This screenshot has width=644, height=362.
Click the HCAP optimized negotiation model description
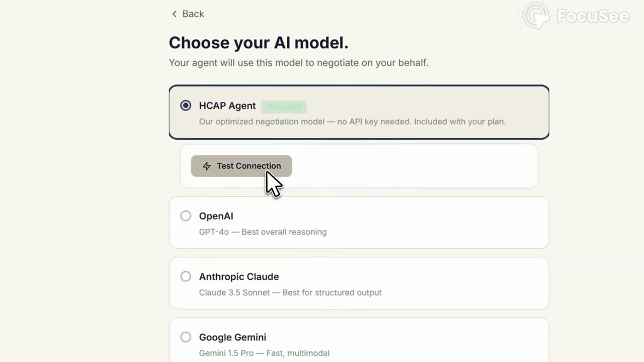352,121
